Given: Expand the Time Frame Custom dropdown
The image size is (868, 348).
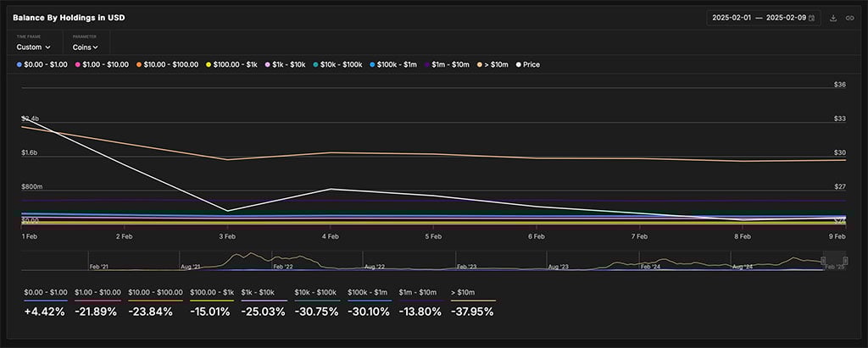Looking at the screenshot, I should (34, 47).
